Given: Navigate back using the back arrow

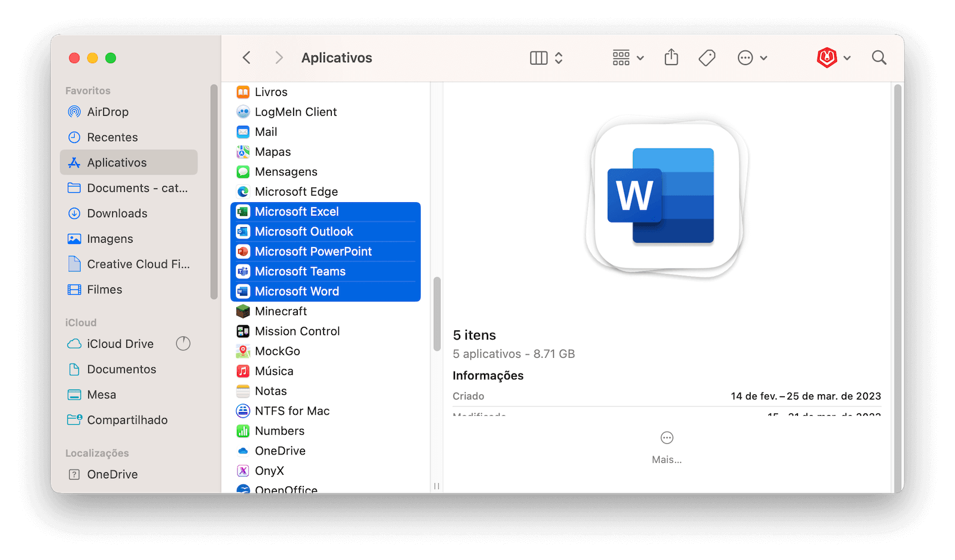Looking at the screenshot, I should click(x=246, y=57).
